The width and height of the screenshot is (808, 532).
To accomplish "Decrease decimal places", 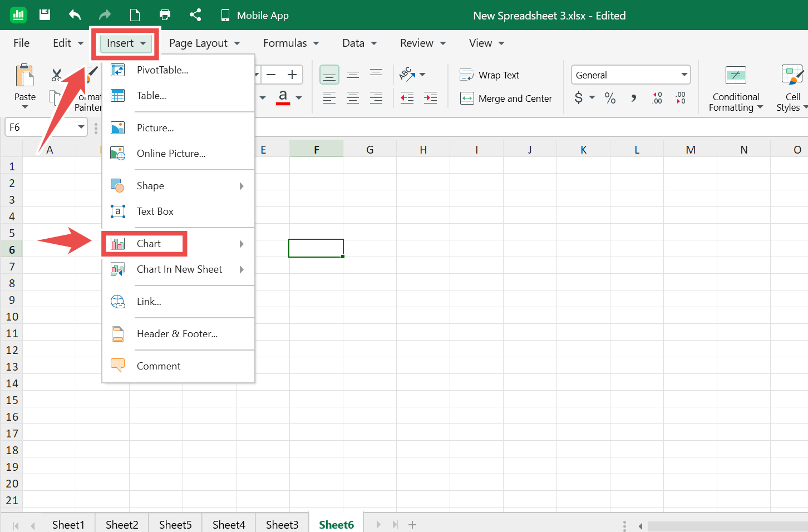I will click(681, 98).
